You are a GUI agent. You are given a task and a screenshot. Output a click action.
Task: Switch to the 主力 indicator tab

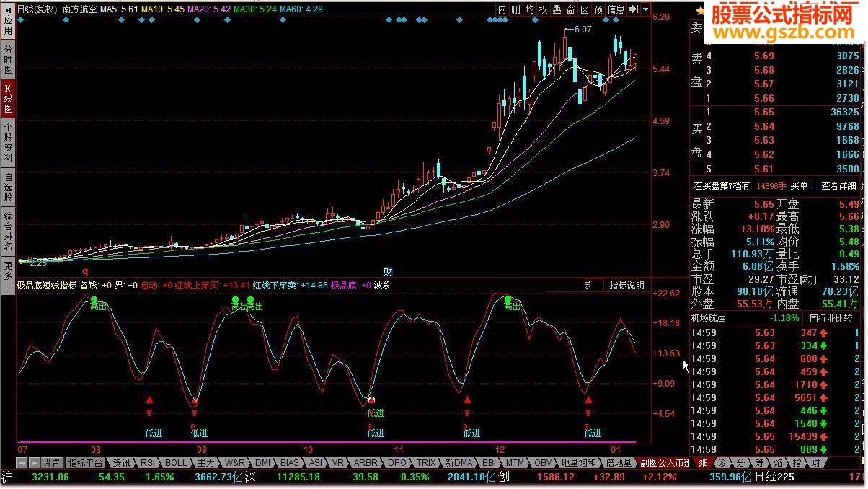point(205,463)
